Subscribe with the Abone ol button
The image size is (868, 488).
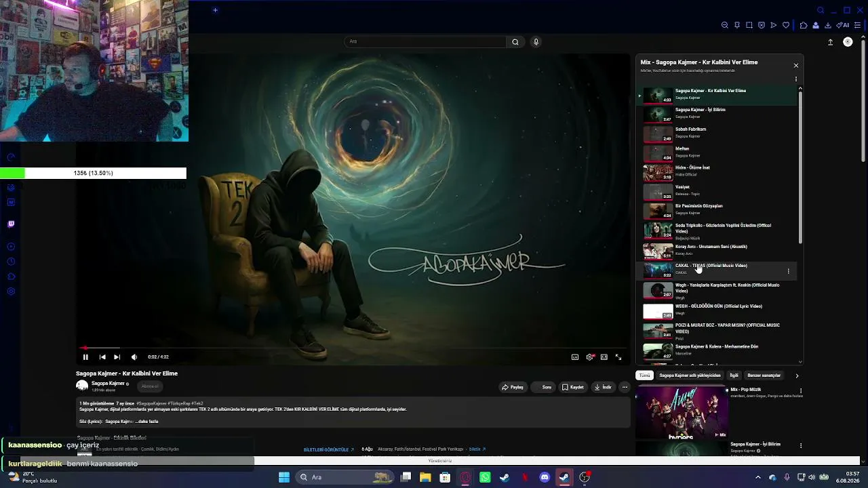tap(150, 386)
